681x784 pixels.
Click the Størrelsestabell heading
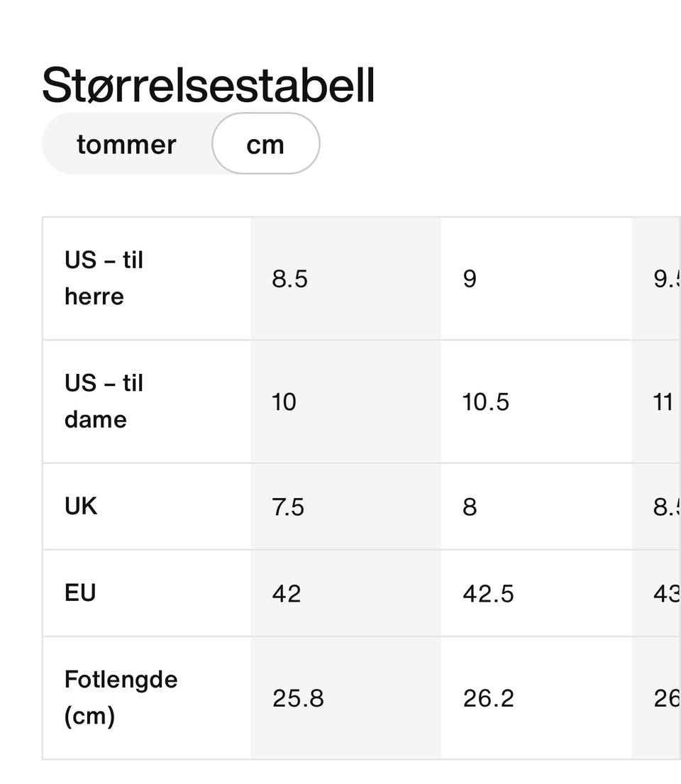(x=208, y=86)
